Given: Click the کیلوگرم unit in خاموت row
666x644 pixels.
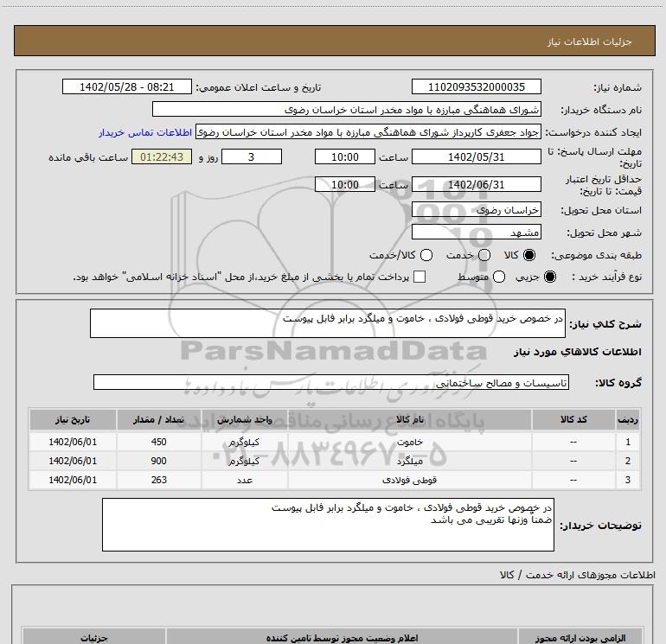Looking at the screenshot, I should coord(244,442).
